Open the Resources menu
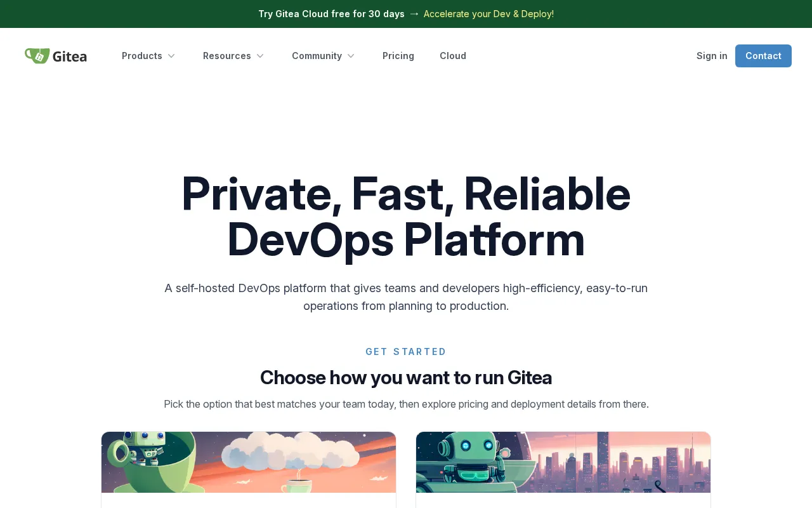 pyautogui.click(x=233, y=56)
